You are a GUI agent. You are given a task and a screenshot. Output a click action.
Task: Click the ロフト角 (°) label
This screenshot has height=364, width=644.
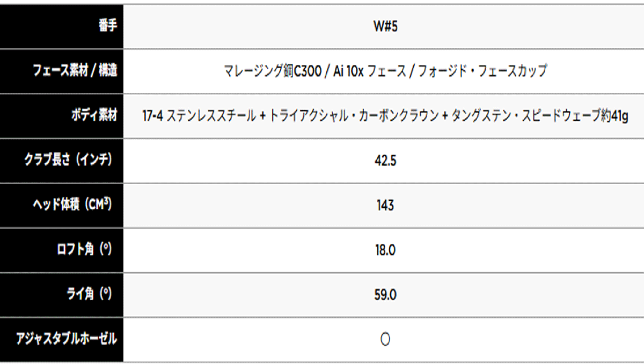point(83,250)
